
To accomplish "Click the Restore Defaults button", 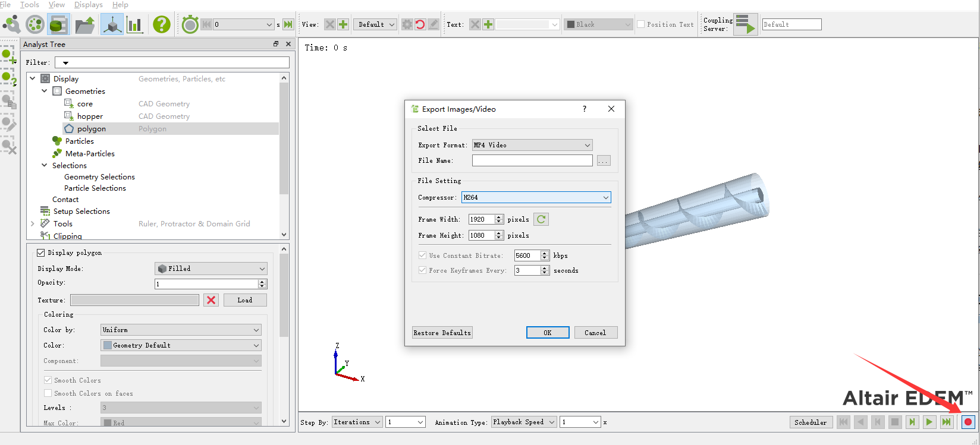I will point(442,333).
